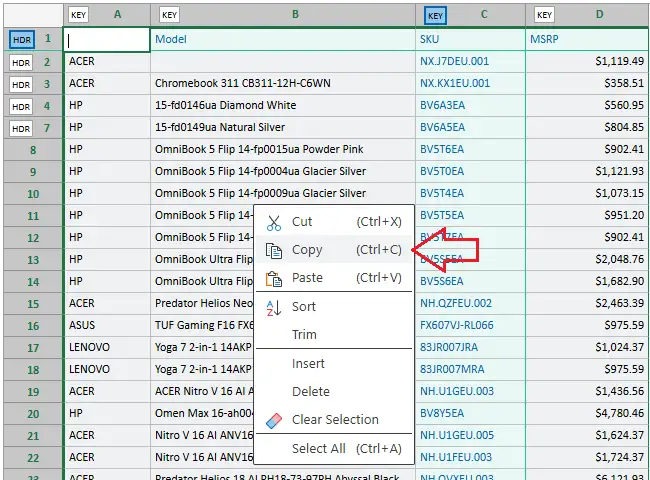The image size is (650, 480).
Task: Click MSRP cell $2,463.39
Action: pyautogui.click(x=587, y=303)
